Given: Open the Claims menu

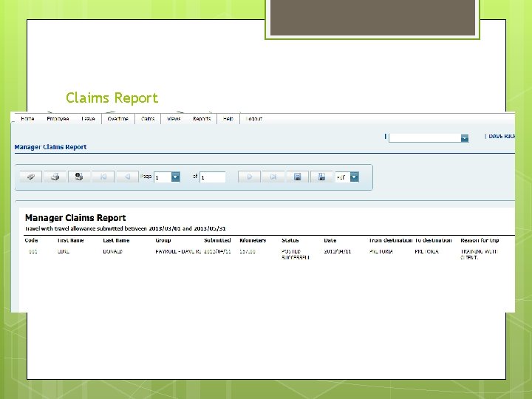Looking at the screenshot, I should 148,119.
